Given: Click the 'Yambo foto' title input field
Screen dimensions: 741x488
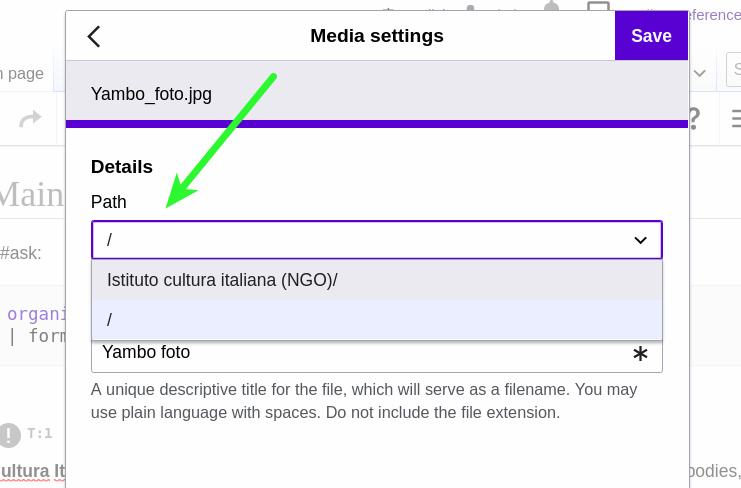Looking at the screenshot, I should tap(360, 353).
